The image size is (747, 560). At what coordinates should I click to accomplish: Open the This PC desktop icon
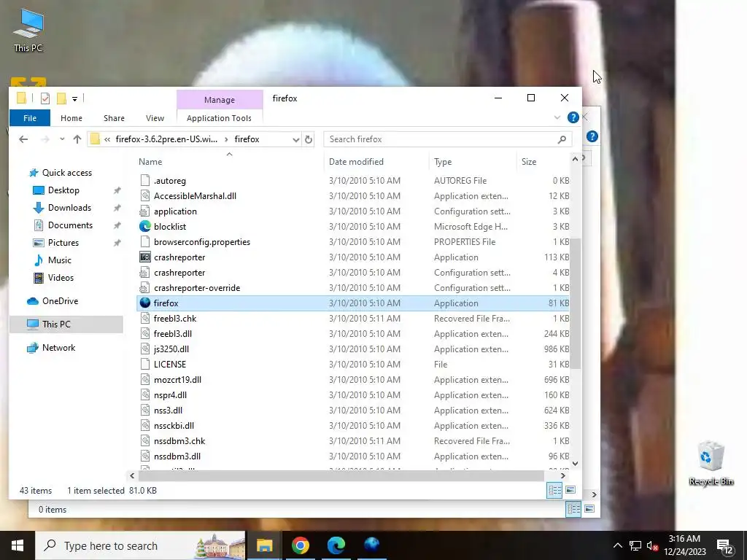(28, 29)
